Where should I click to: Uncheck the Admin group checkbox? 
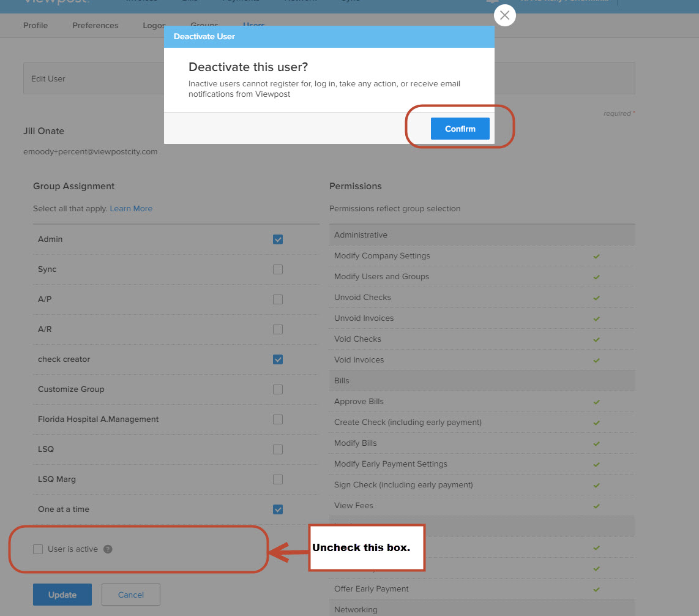[278, 239]
